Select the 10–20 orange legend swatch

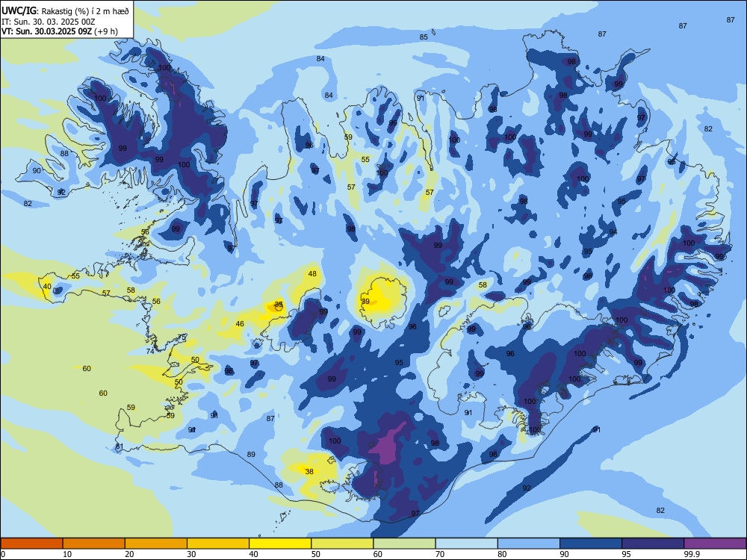(x=94, y=544)
